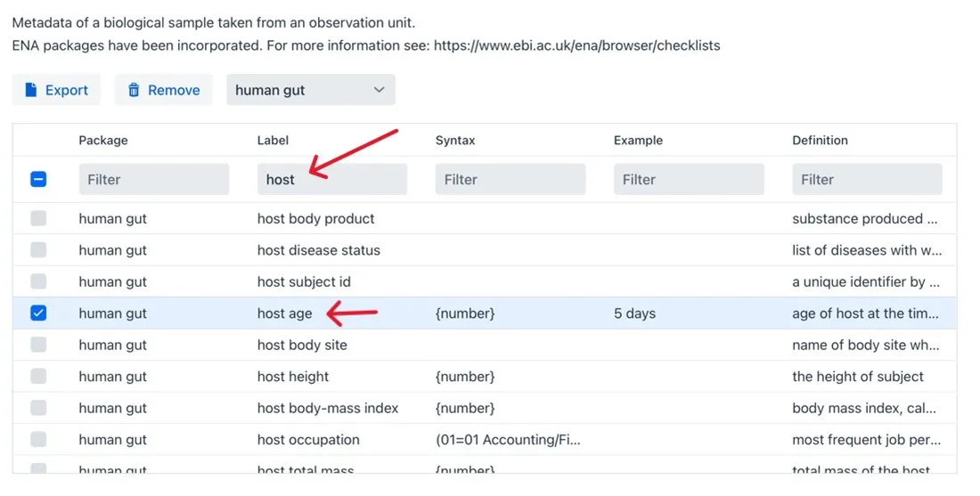Check the host disease status row

coord(38,250)
